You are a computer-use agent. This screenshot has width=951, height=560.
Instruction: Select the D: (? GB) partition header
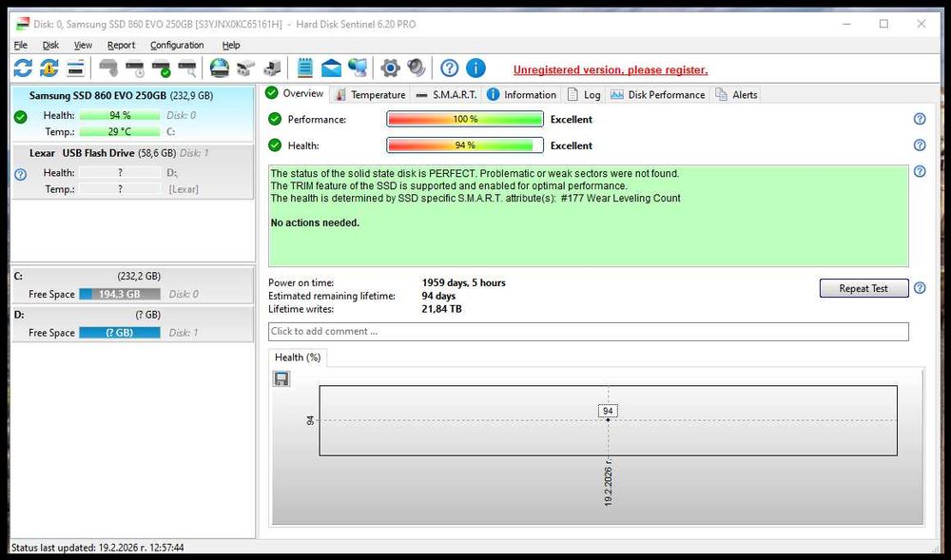coord(133,315)
